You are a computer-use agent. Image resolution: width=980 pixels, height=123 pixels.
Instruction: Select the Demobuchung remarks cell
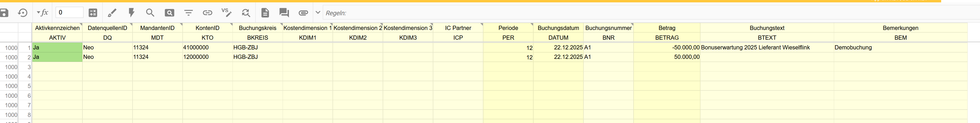(x=900, y=48)
